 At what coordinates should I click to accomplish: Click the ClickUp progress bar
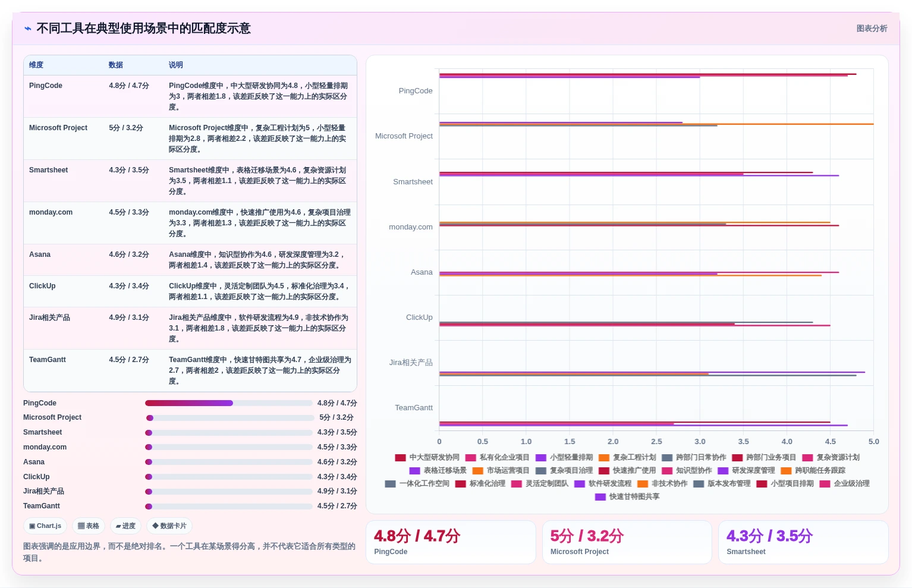229,477
